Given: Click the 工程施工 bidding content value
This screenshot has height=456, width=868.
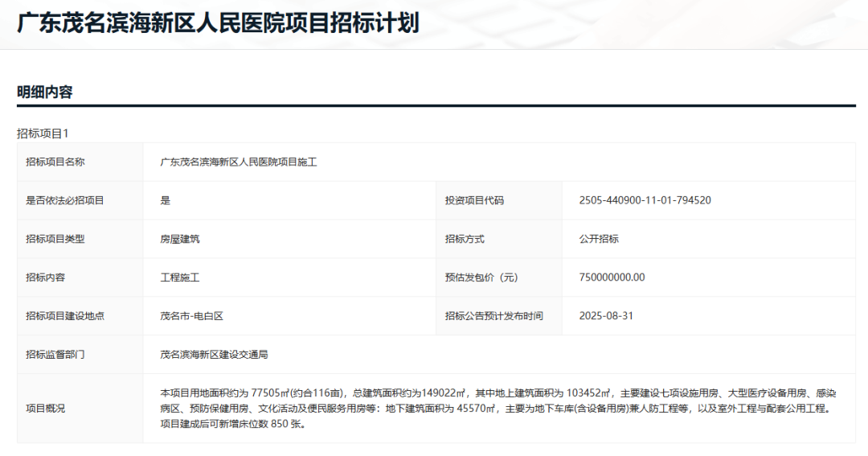Looking at the screenshot, I should (180, 277).
